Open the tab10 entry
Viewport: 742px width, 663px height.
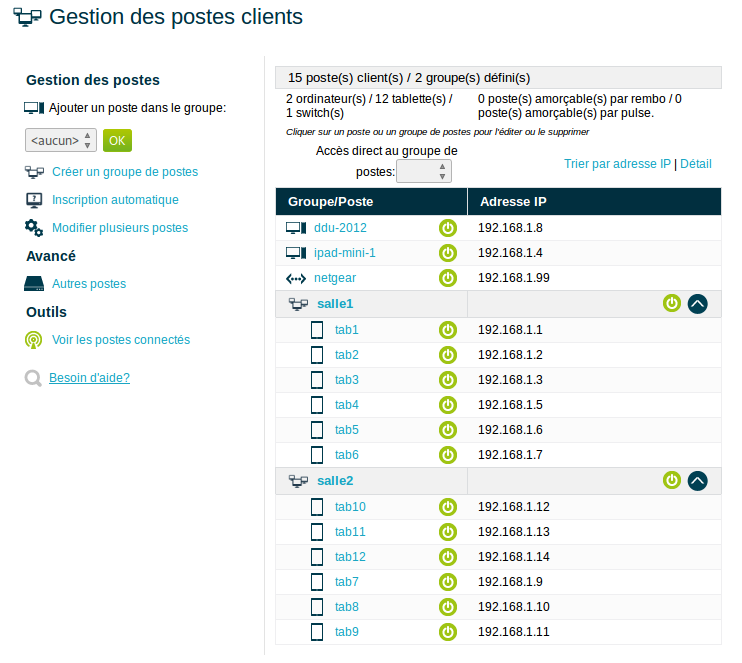point(350,507)
